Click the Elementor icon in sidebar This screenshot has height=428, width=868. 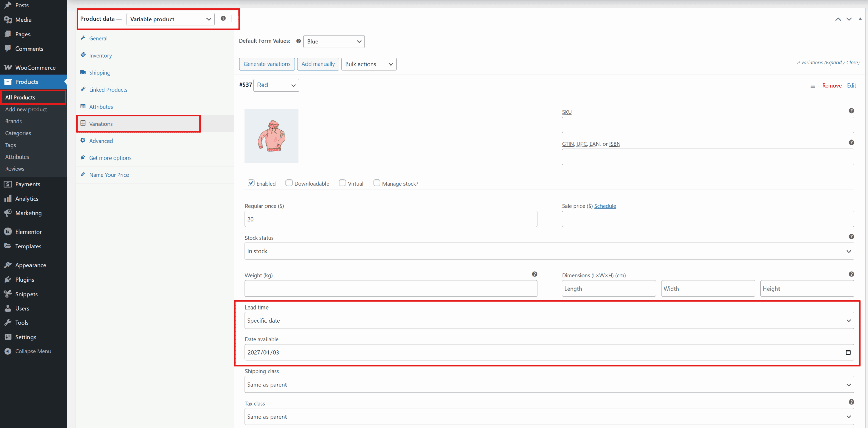(8, 231)
